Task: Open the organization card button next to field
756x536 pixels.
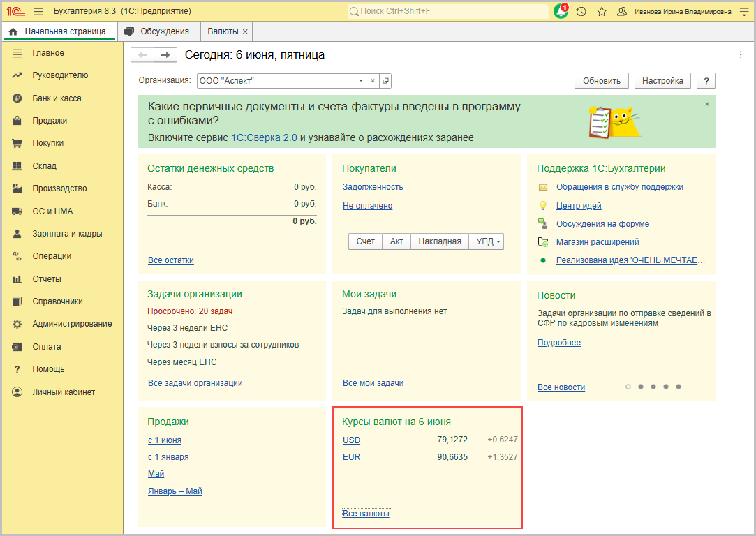Action: 385,81
